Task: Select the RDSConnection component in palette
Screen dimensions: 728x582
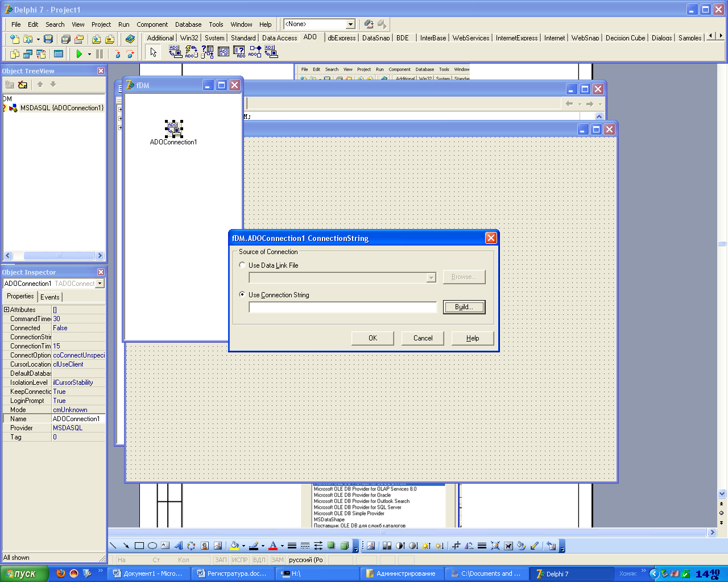Action: point(271,52)
